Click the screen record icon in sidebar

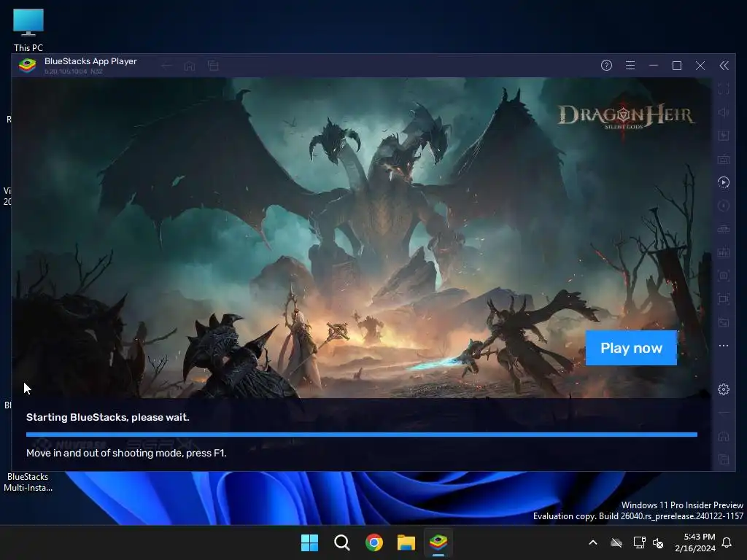(723, 299)
